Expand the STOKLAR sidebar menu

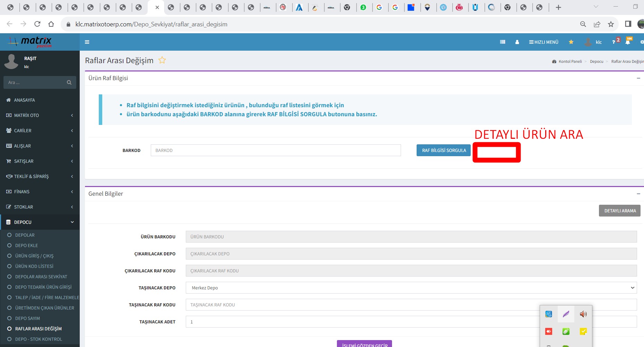click(40, 207)
